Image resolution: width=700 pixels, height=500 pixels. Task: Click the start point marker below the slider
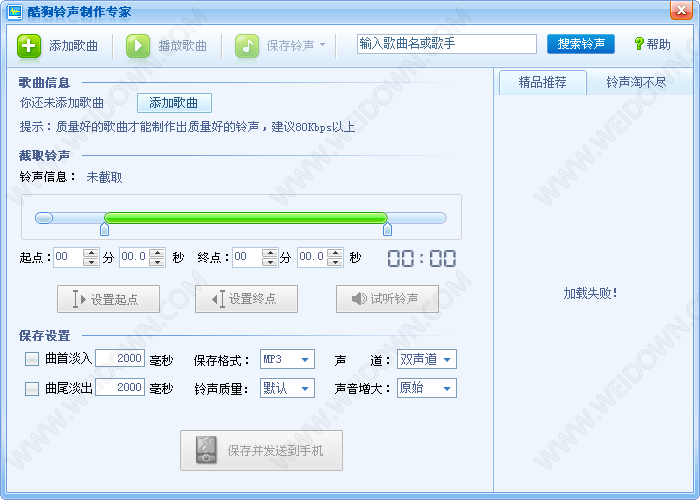(x=104, y=229)
